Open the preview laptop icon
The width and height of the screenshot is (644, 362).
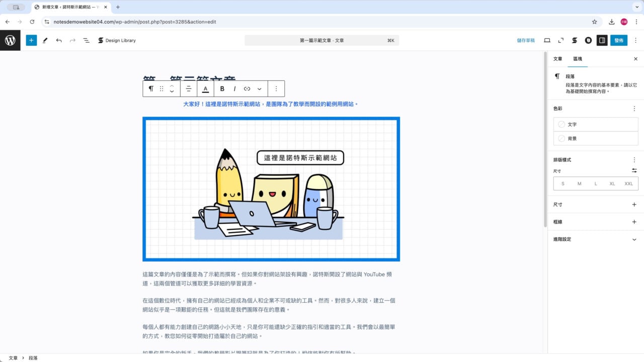pyautogui.click(x=547, y=40)
